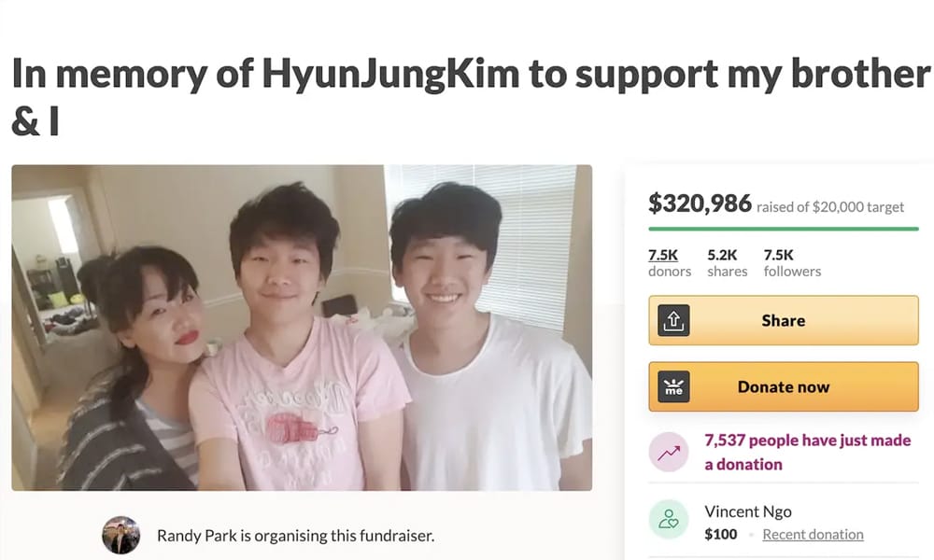Click the green fundraising progress bar

pos(784,229)
